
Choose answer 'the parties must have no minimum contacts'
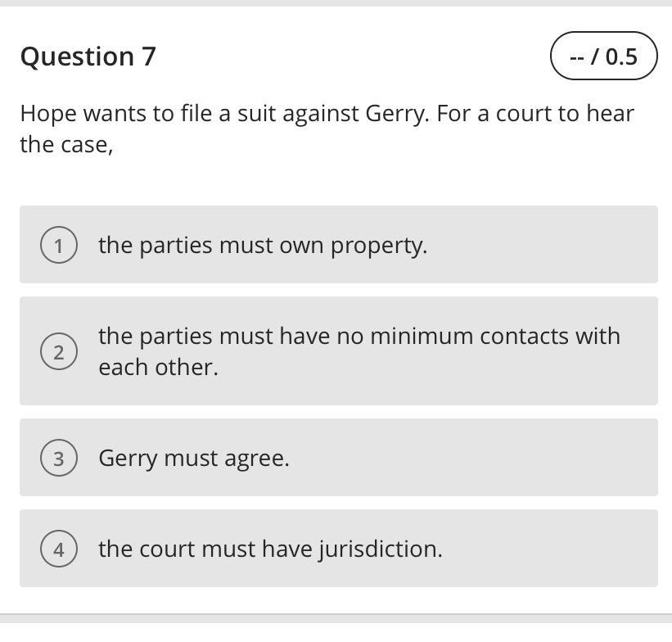point(359,337)
